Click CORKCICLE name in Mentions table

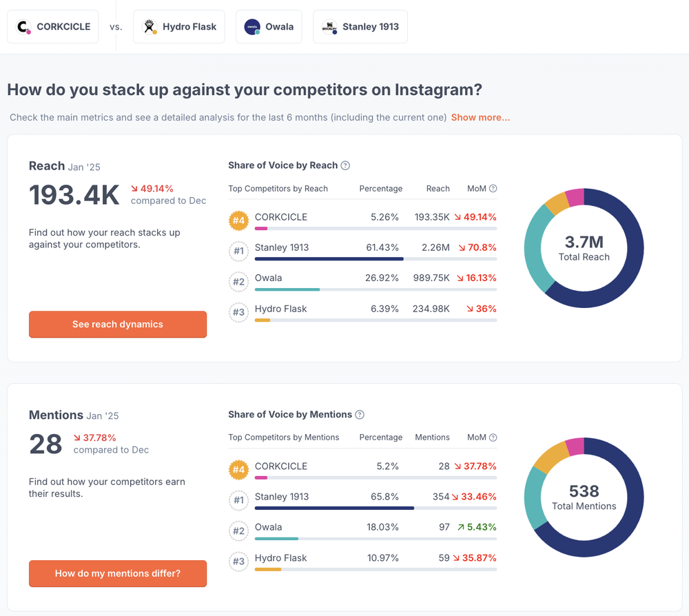click(x=281, y=466)
